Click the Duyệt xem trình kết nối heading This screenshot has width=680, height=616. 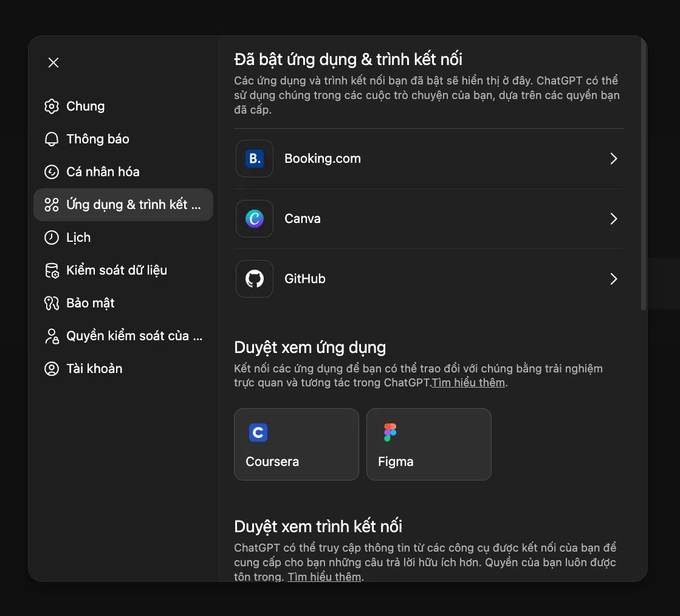click(x=318, y=527)
